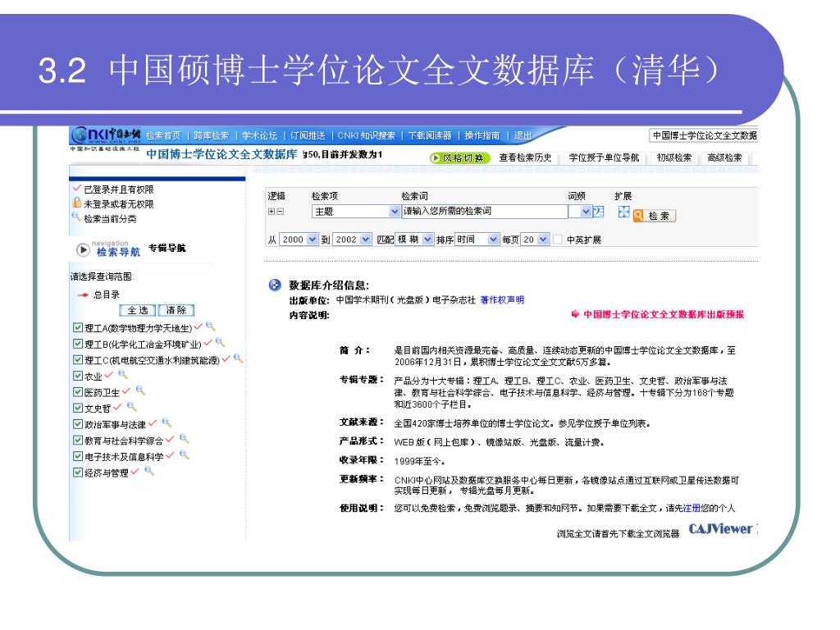Uncheck the 农业 checkbox

coord(78,376)
